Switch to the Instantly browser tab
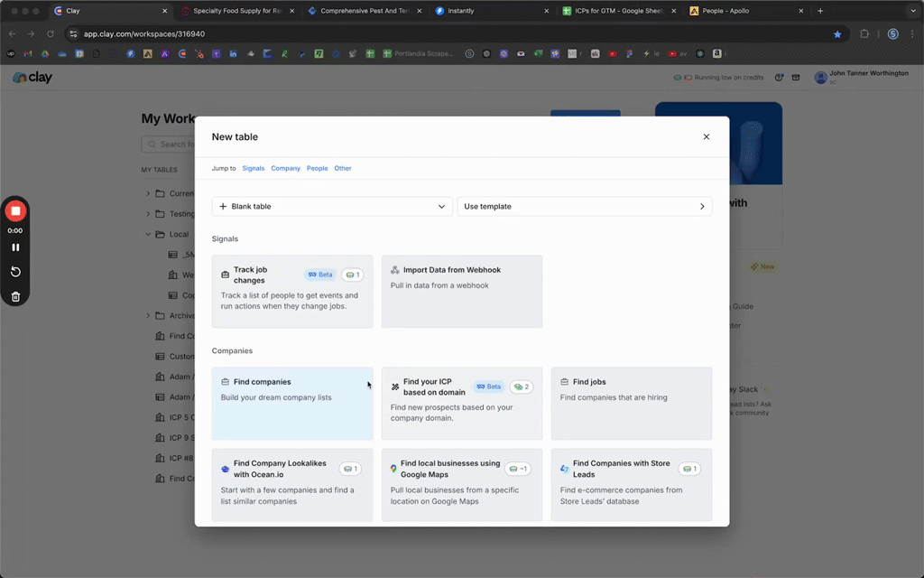Screen dimensions: 924x578 click(492, 11)
